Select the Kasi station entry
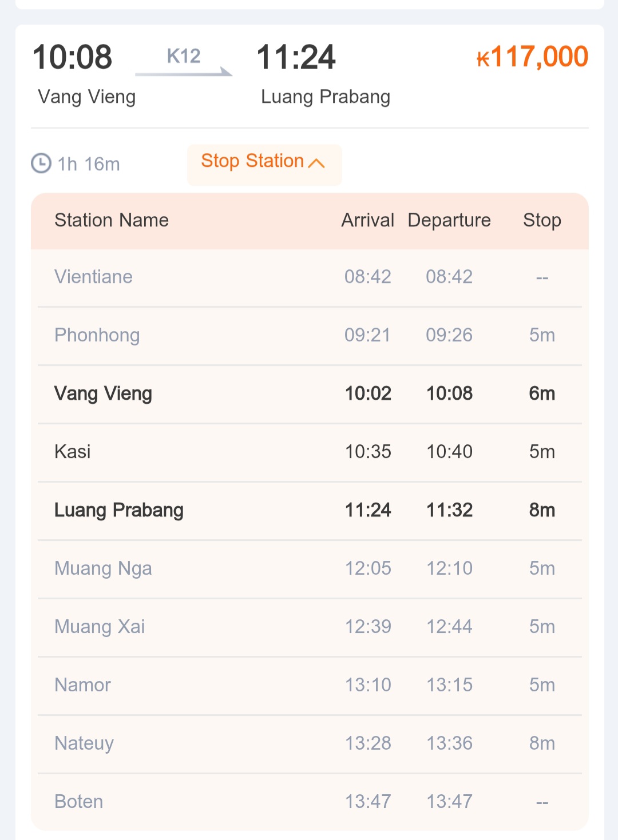Image resolution: width=618 pixels, height=840 pixels. (310, 452)
